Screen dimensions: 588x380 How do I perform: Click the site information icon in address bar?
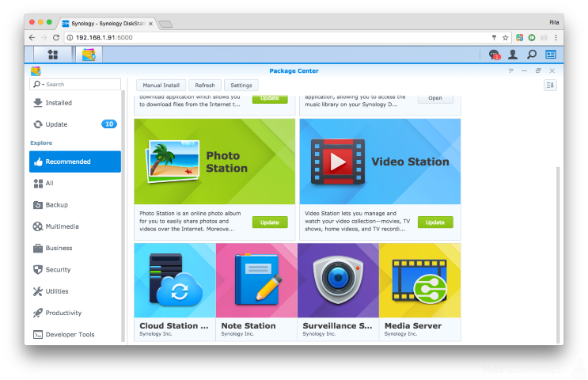[x=70, y=37]
